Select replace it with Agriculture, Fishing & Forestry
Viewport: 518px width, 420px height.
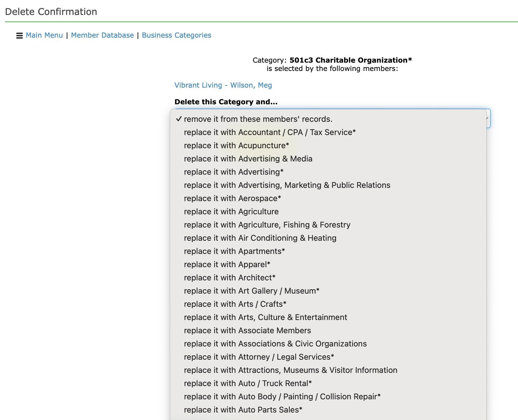click(267, 225)
